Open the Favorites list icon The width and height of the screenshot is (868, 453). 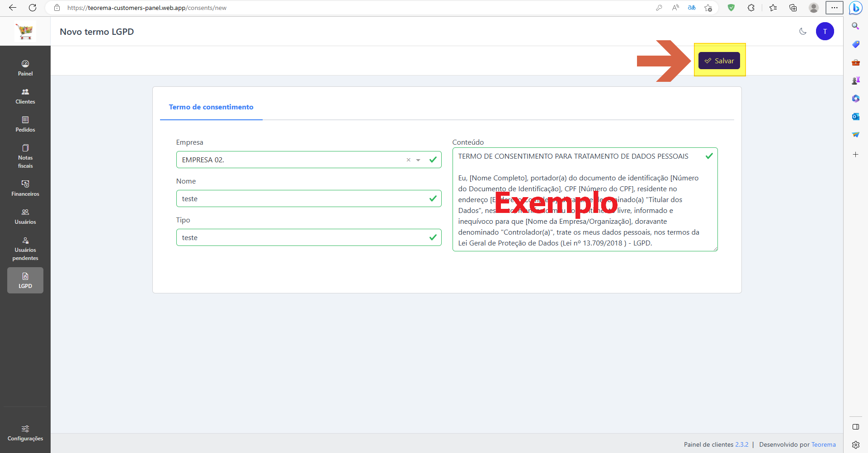(773, 8)
